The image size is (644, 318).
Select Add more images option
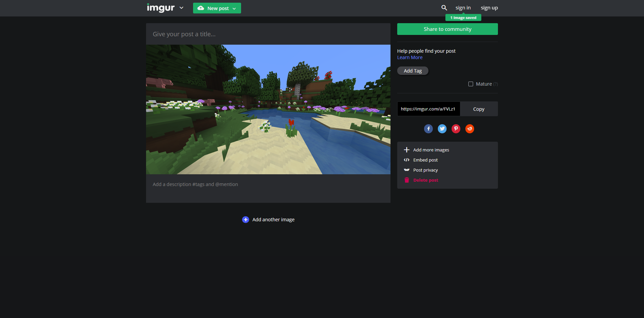pyautogui.click(x=431, y=150)
